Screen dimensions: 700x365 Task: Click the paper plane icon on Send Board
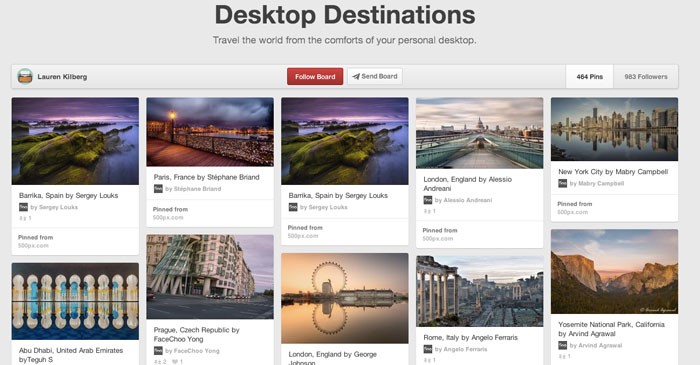(x=356, y=76)
